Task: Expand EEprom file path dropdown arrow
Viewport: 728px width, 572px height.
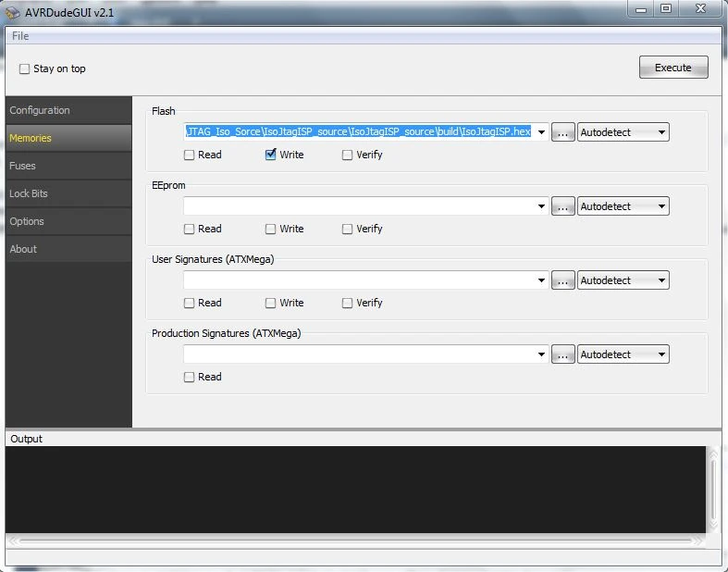Action: point(541,206)
